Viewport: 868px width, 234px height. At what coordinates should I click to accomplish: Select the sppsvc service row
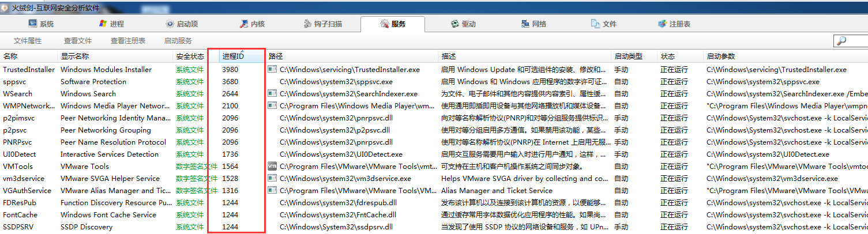point(434,81)
